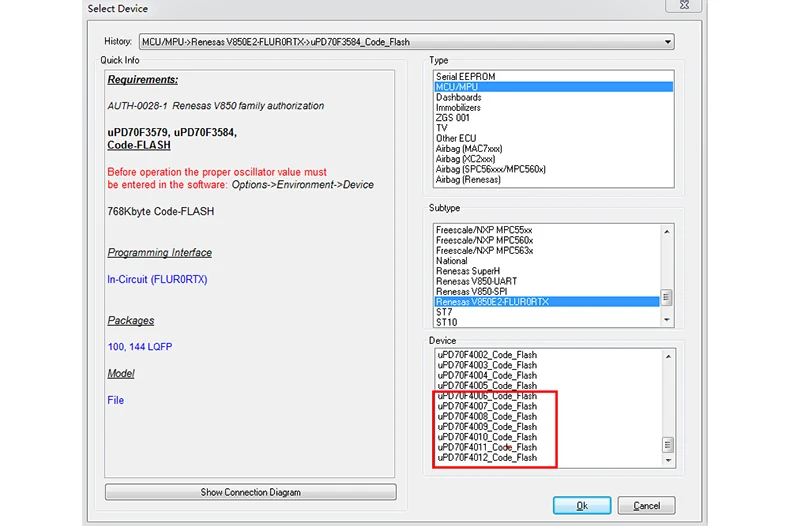Select Freescale/NXP MPC55xx subtype
This screenshot has height=526, width=790.
547,230
